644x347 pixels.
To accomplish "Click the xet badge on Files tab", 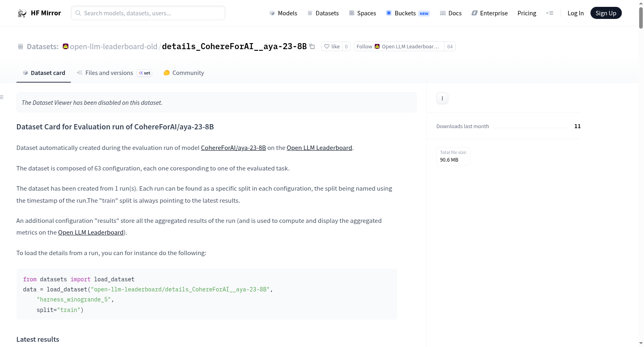I will click(x=144, y=73).
